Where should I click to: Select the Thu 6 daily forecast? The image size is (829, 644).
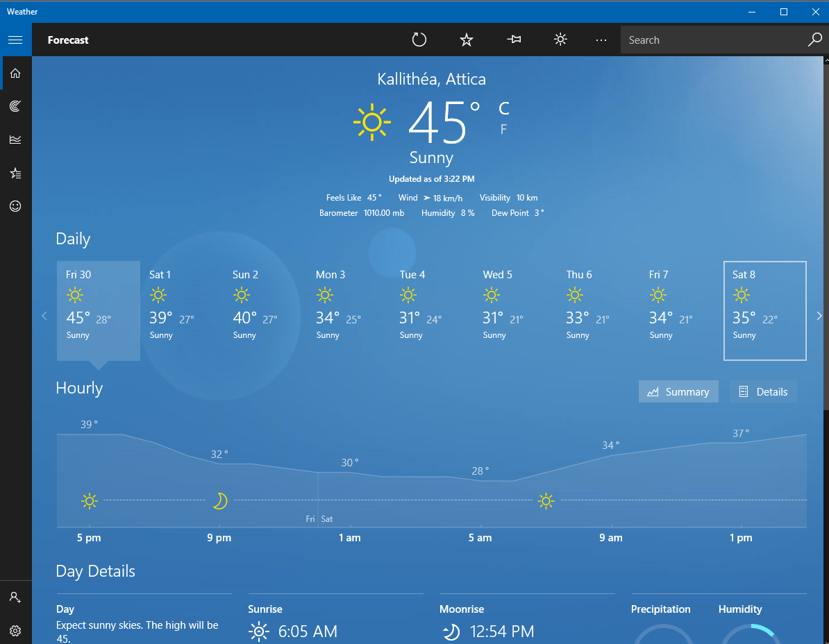click(x=598, y=311)
